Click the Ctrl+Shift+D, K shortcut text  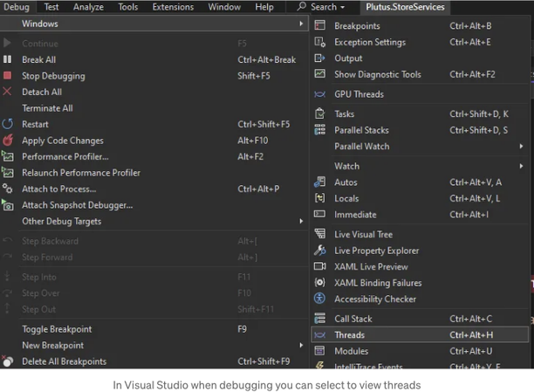479,113
